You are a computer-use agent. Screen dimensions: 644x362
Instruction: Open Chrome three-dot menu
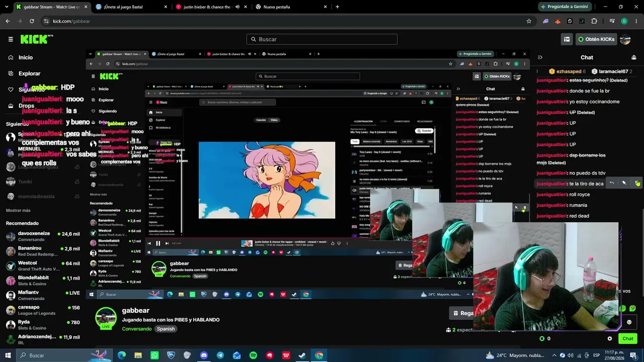(636, 21)
